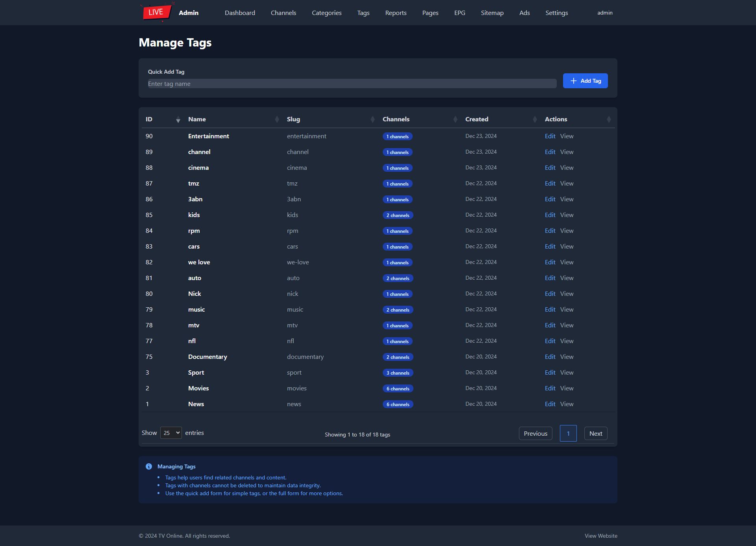Sort by Name column arrow
This screenshot has height=546, width=756.
pyautogui.click(x=277, y=119)
